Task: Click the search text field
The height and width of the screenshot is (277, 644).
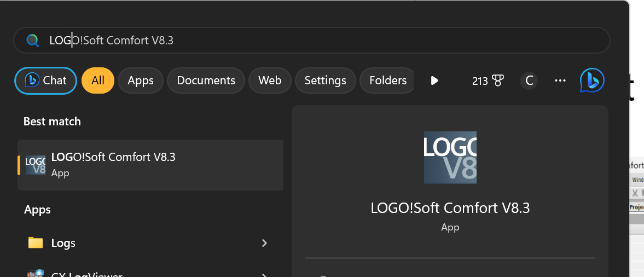Action: pyautogui.click(x=312, y=41)
